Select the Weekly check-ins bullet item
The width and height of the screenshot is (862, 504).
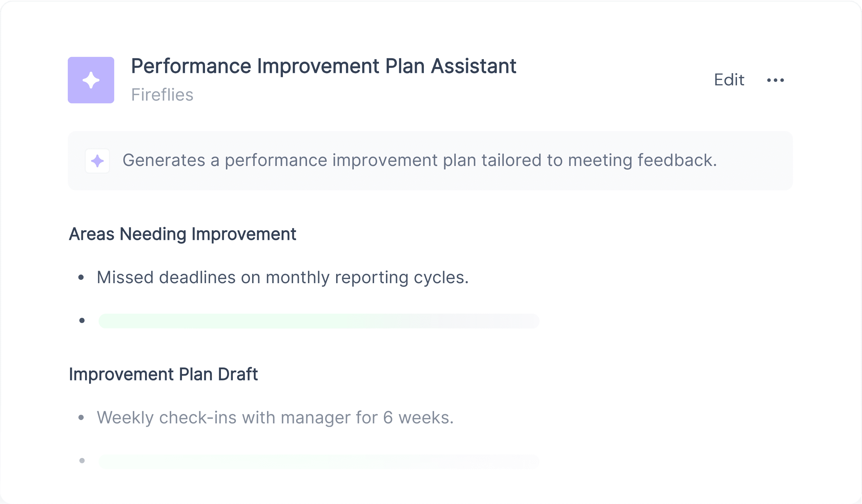[275, 418]
